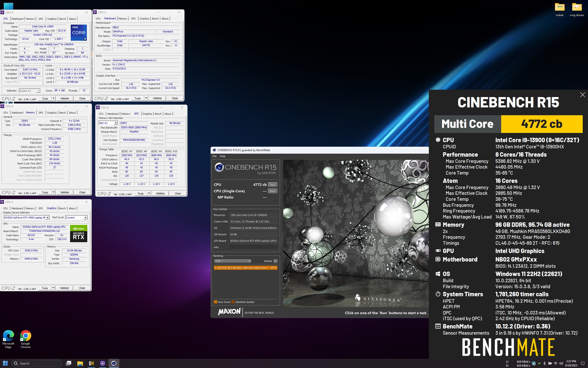The height and width of the screenshot is (368, 588).
Task: Click Validate in CPU-Z SPD window
Action: pyautogui.click(x=160, y=193)
